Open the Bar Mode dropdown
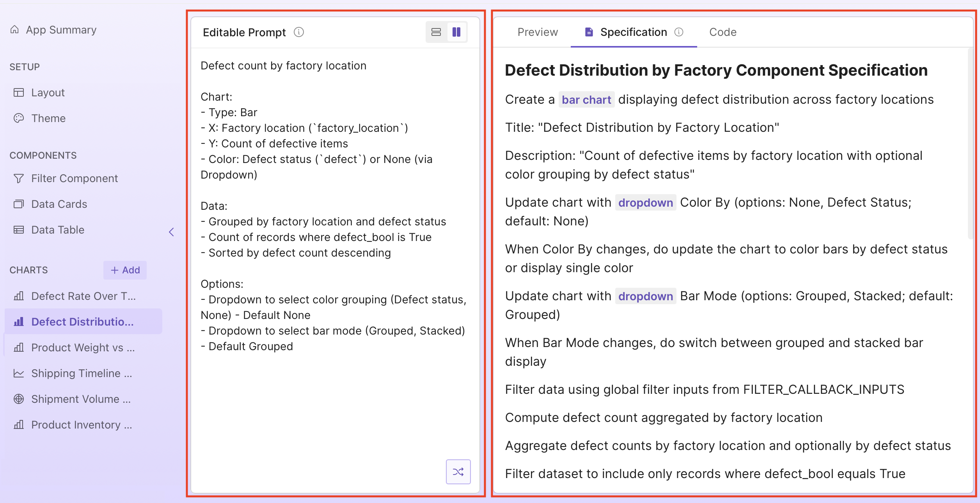Image resolution: width=980 pixels, height=503 pixels. click(x=645, y=296)
